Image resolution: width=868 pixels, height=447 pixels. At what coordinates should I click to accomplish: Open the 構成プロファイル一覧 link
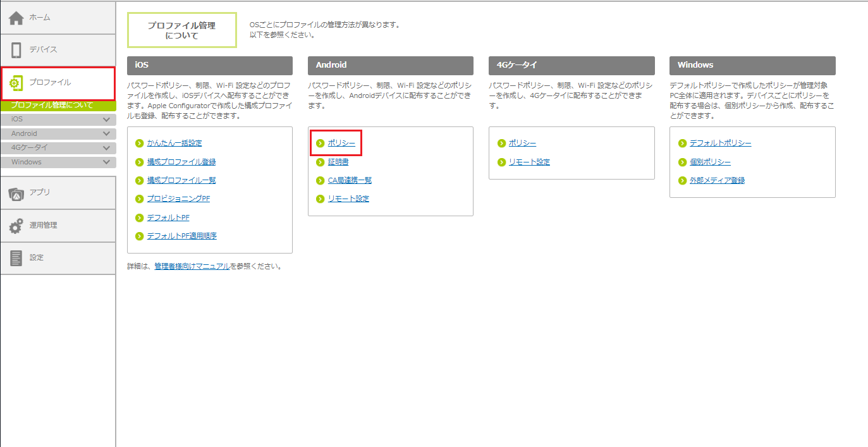tap(181, 180)
